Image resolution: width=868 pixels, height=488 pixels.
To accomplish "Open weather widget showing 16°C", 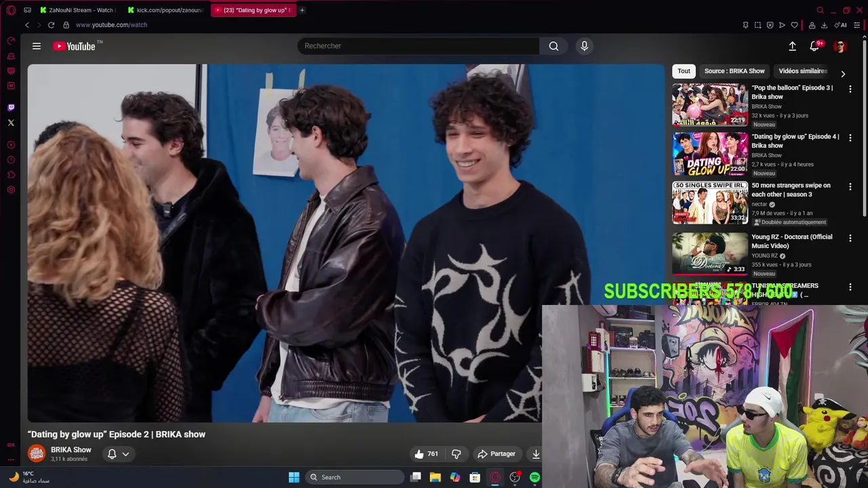I will coord(28,477).
